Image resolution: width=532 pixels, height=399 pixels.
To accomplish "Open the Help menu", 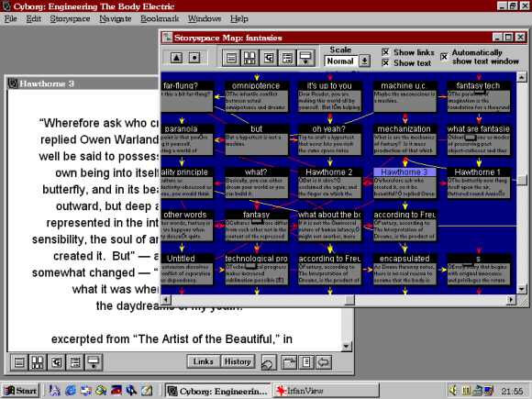I will point(239,18).
